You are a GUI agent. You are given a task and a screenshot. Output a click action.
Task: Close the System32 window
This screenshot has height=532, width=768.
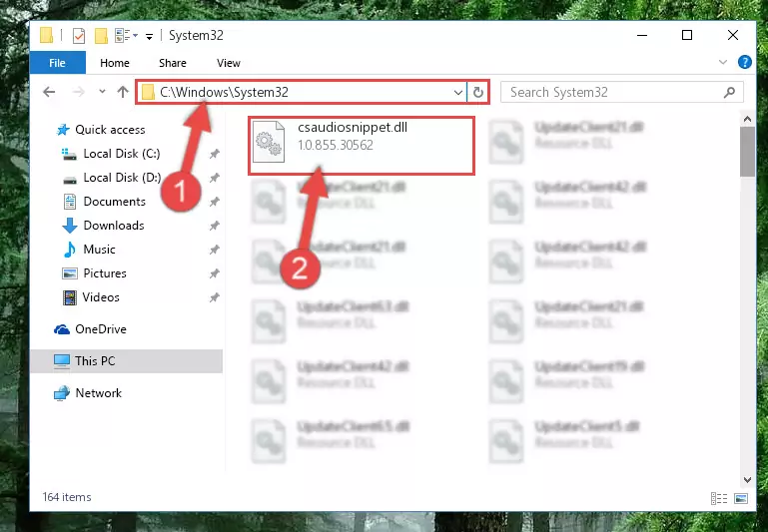(x=733, y=35)
